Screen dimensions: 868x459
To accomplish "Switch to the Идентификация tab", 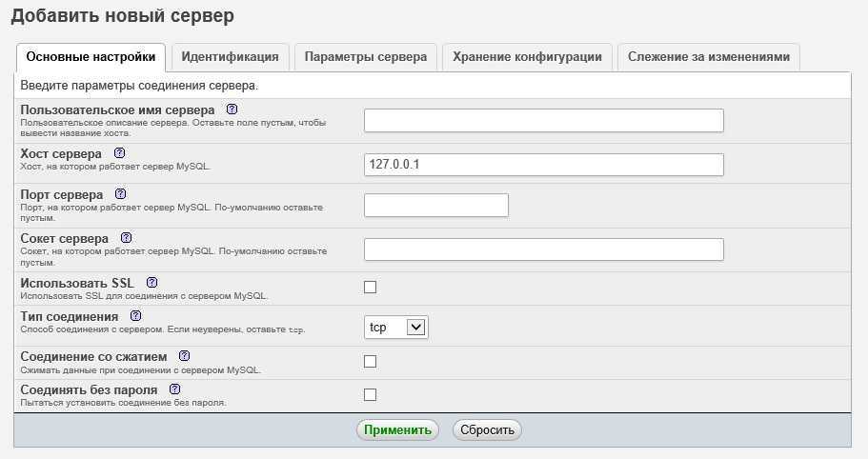I will tap(230, 56).
